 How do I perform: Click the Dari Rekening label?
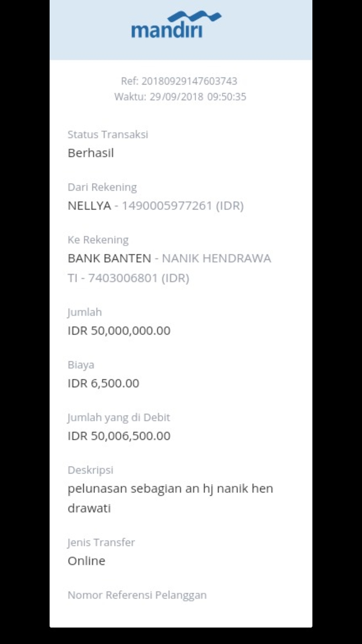[102, 187]
